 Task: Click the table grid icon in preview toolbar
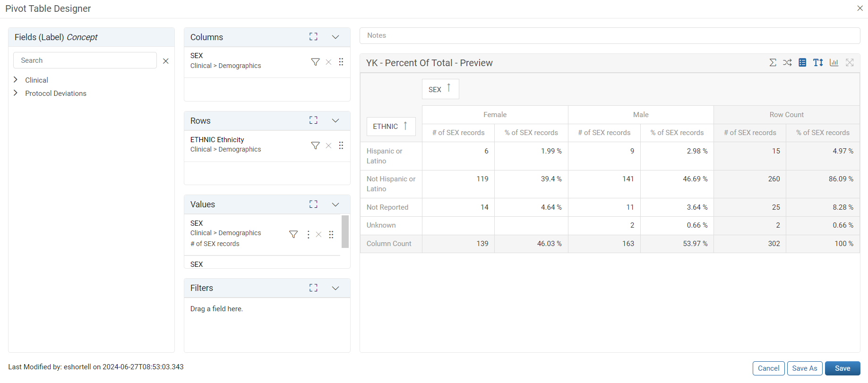pos(802,62)
